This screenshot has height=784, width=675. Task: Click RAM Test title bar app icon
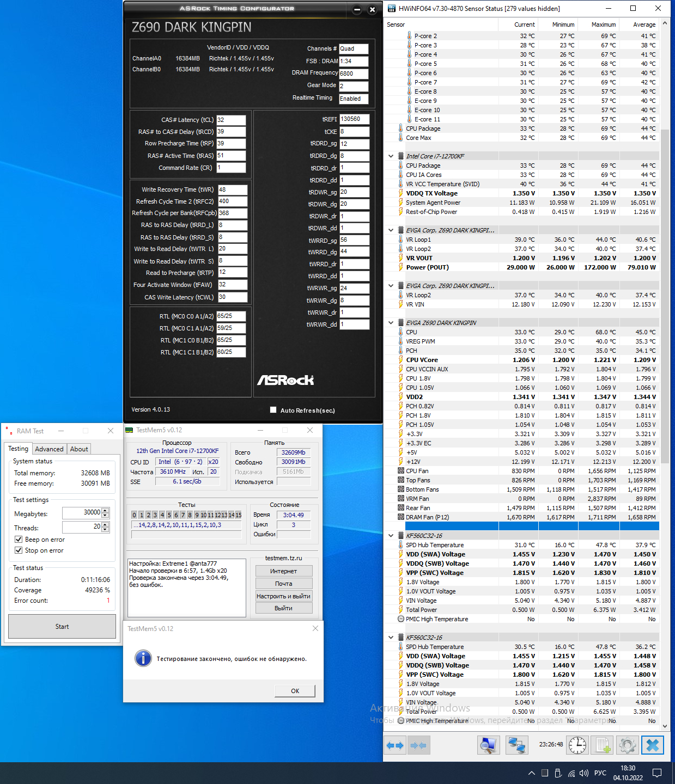point(8,431)
